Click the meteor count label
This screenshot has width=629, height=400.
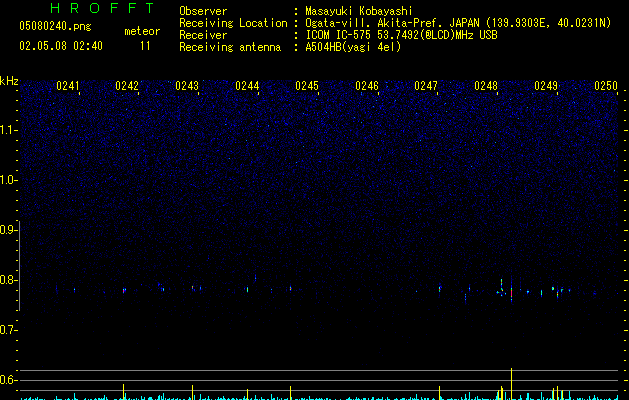[x=142, y=31]
